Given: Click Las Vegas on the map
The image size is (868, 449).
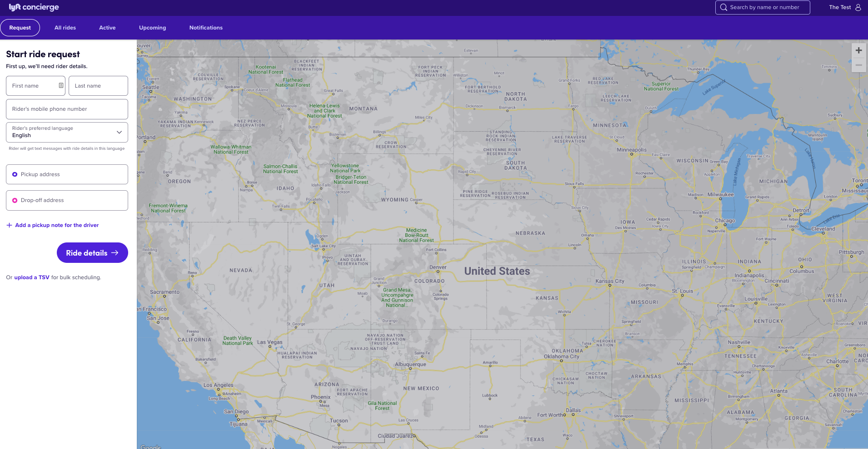Looking at the screenshot, I should [269, 342].
